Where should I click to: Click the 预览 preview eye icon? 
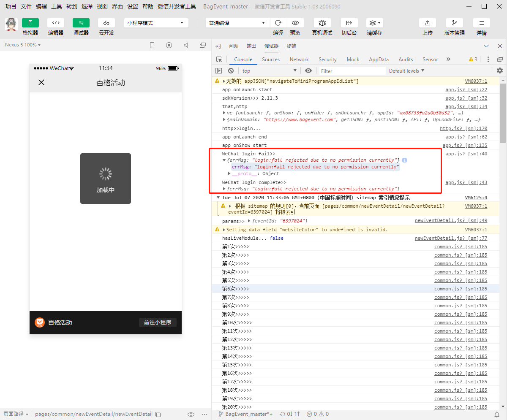pyautogui.click(x=295, y=23)
